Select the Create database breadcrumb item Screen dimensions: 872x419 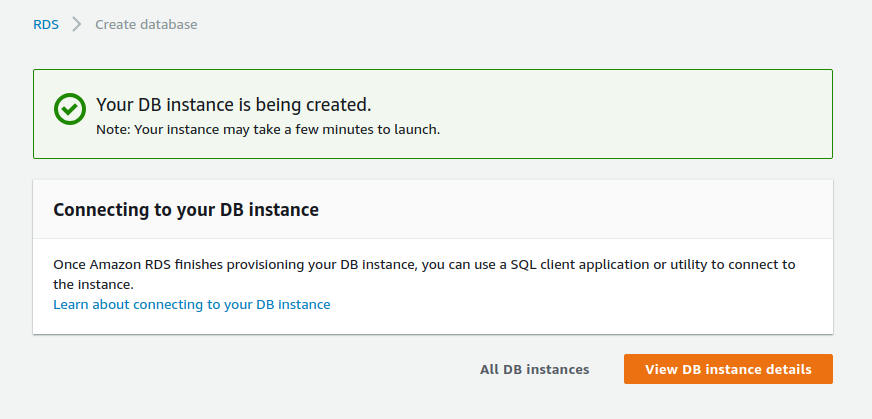click(x=146, y=24)
